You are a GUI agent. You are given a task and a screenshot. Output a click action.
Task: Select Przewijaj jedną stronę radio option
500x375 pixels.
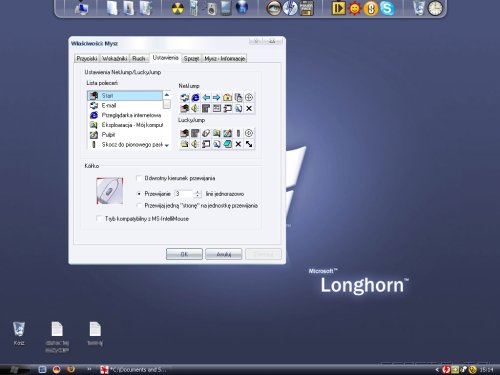(x=139, y=206)
